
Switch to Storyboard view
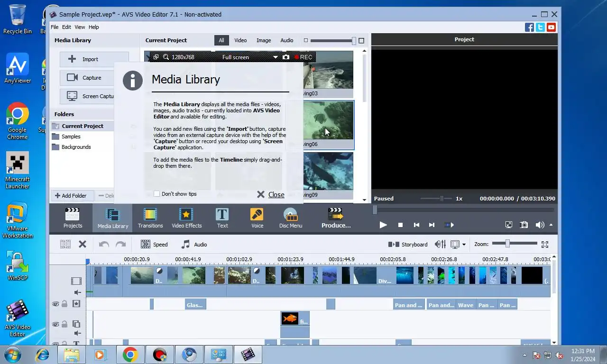(408, 245)
